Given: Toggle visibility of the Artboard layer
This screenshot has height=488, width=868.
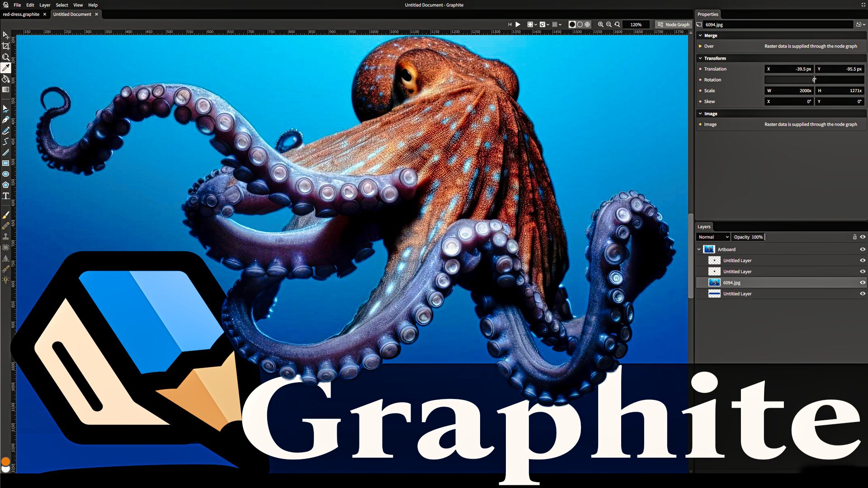Looking at the screenshot, I should [x=863, y=249].
